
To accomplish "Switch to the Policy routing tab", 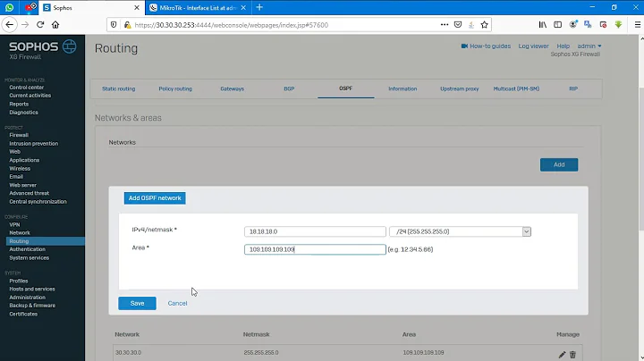I will (175, 88).
